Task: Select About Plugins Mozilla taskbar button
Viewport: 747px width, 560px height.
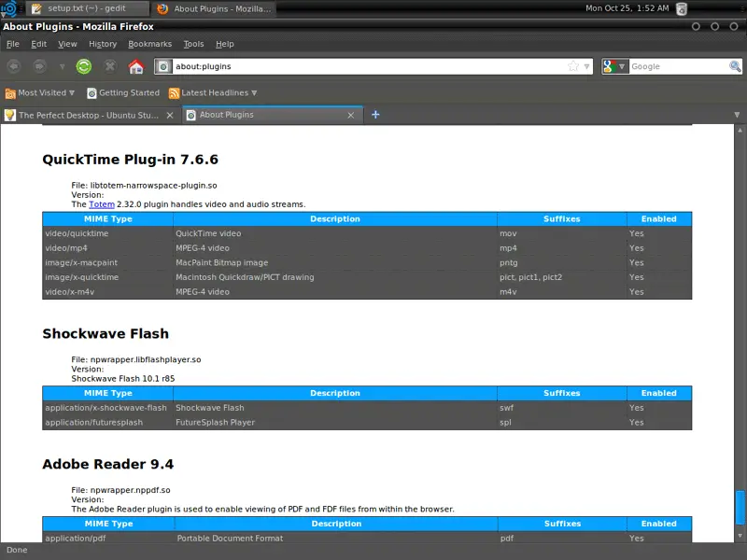Action: 214,8
